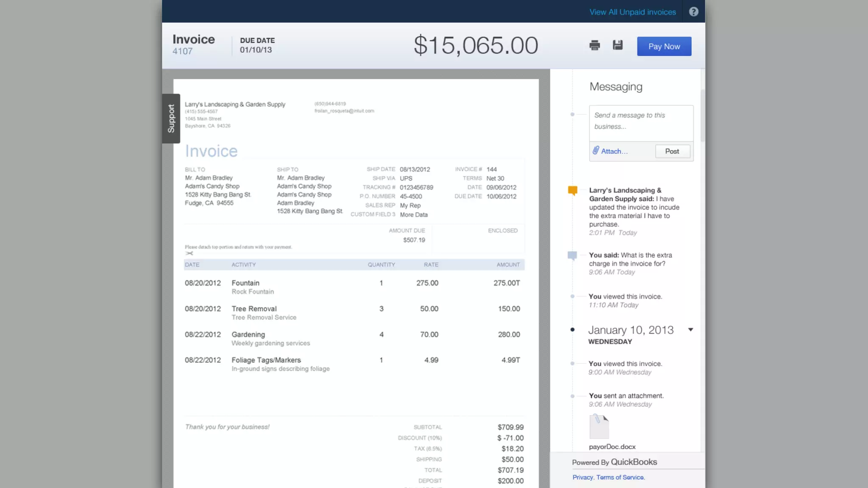Click the paperclip attach icon
Image resolution: width=868 pixels, height=488 pixels.
pos(595,151)
